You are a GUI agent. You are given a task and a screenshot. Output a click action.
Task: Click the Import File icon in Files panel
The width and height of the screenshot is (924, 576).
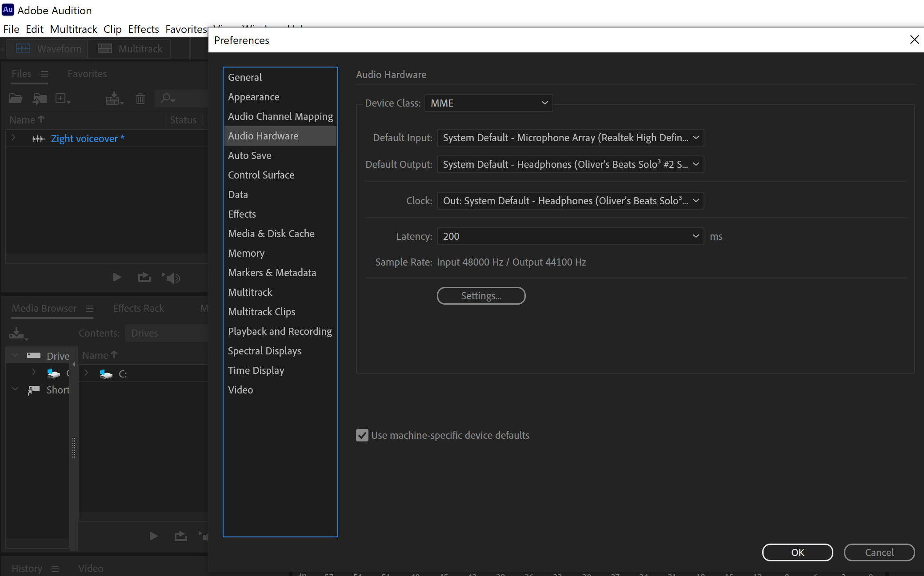click(x=40, y=98)
